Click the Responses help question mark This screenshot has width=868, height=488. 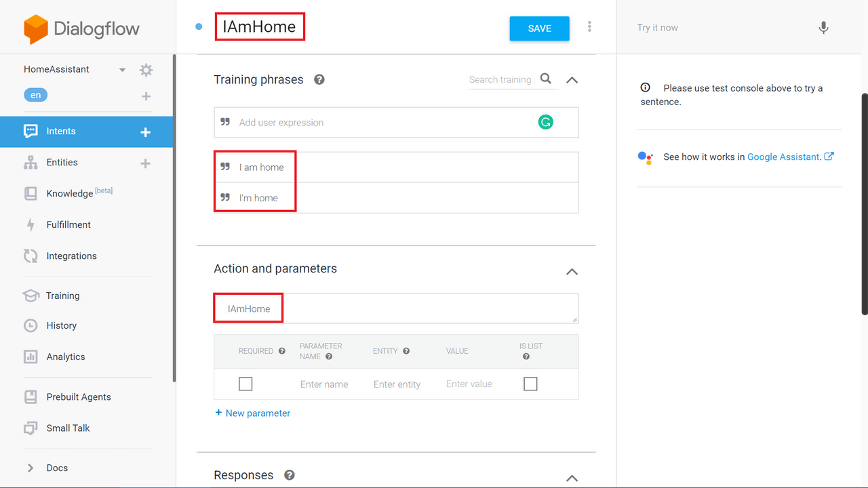pyautogui.click(x=290, y=475)
